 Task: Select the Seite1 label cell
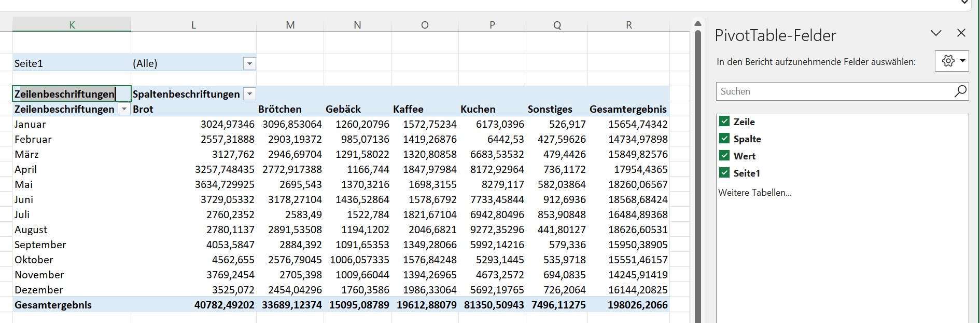[72, 63]
